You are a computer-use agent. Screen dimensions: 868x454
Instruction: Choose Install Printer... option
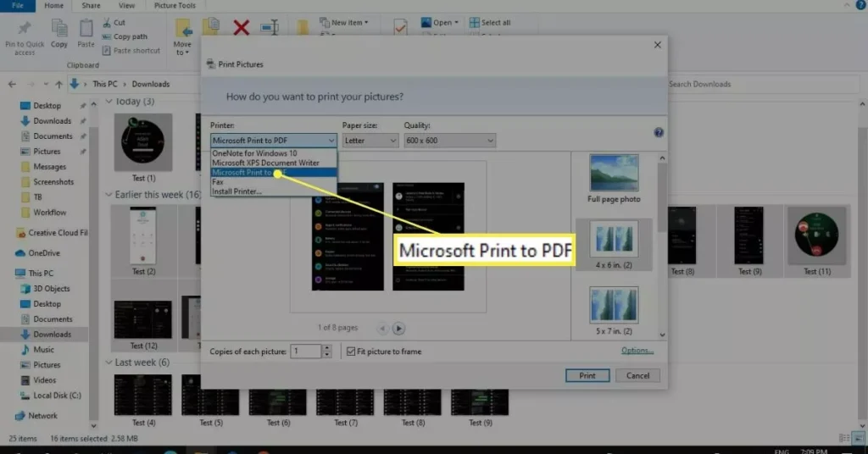[274, 191]
